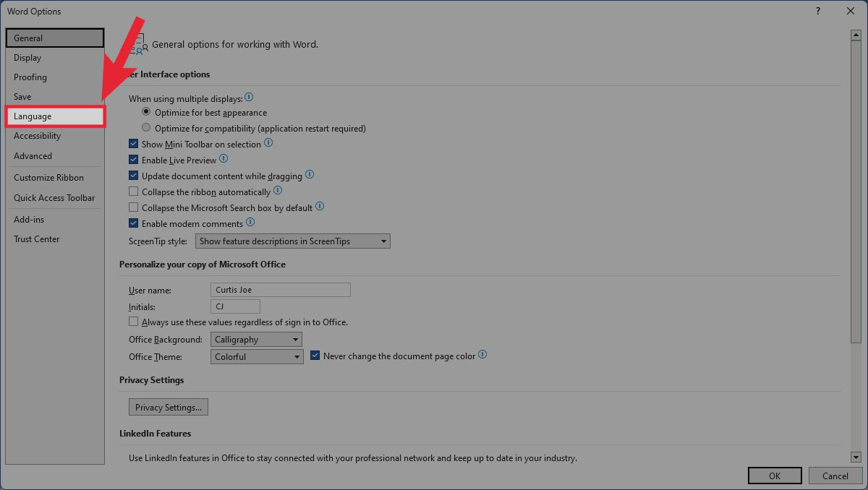Click the Cancel button
This screenshot has width=868, height=490.
(835, 476)
